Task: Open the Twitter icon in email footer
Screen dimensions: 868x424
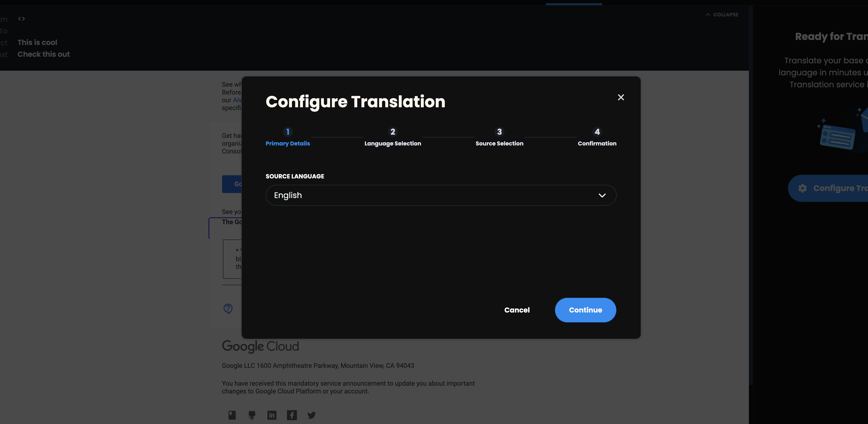Action: (x=311, y=415)
